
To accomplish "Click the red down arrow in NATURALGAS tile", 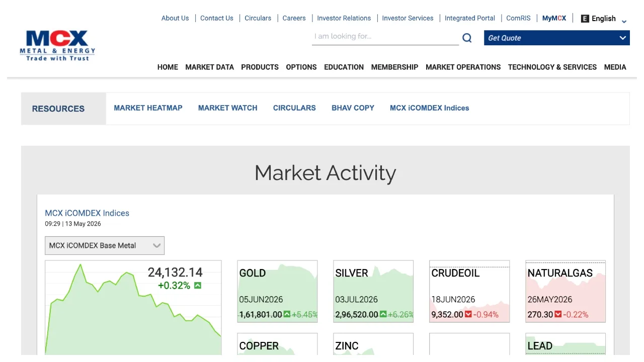I will click(x=557, y=314).
